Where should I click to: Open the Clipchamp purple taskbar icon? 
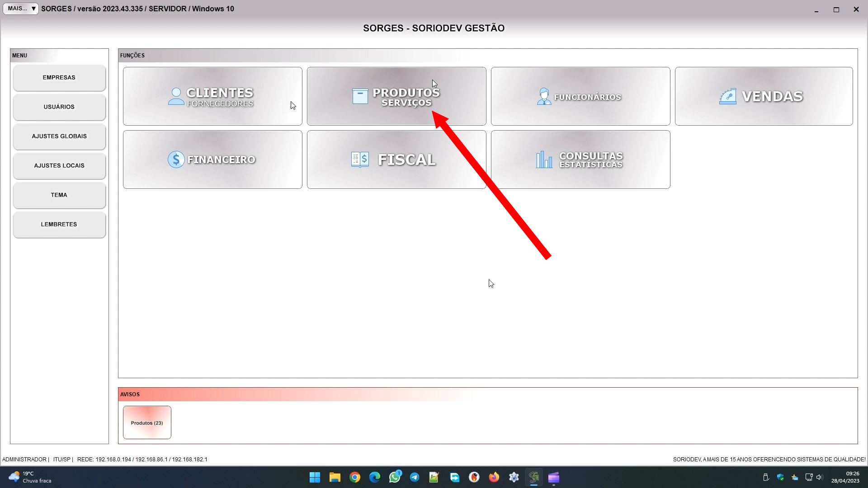[x=554, y=477]
